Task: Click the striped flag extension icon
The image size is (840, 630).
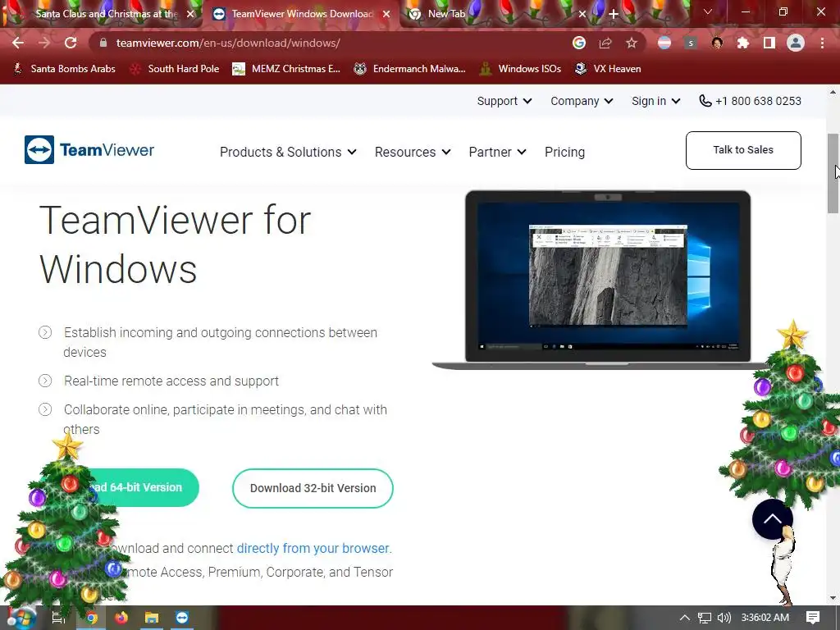Action: [664, 43]
